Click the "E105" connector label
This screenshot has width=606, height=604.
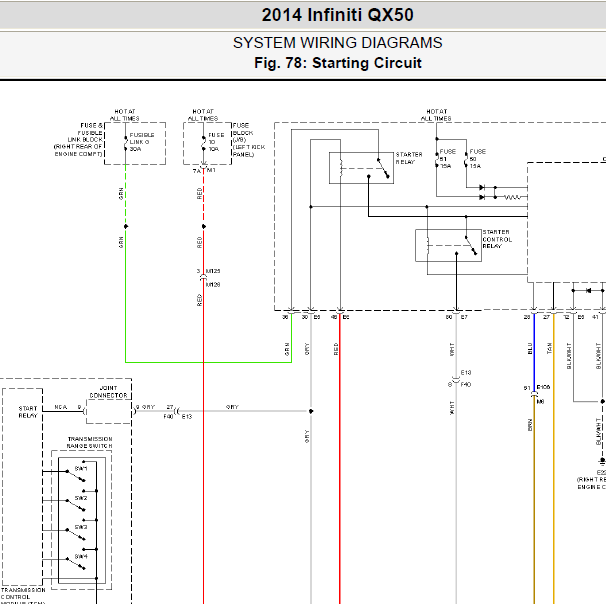coord(543,387)
